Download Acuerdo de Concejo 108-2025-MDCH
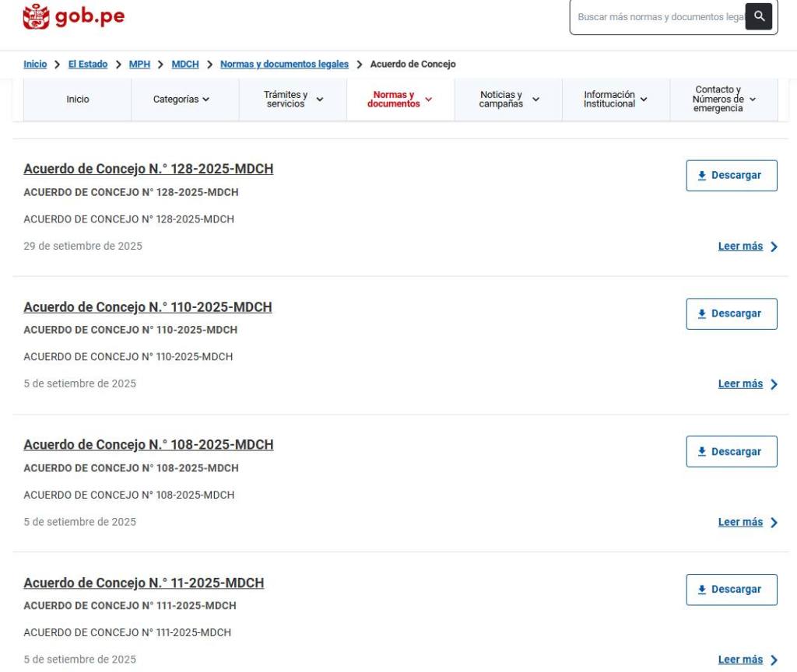The width and height of the screenshot is (797, 672). (731, 452)
